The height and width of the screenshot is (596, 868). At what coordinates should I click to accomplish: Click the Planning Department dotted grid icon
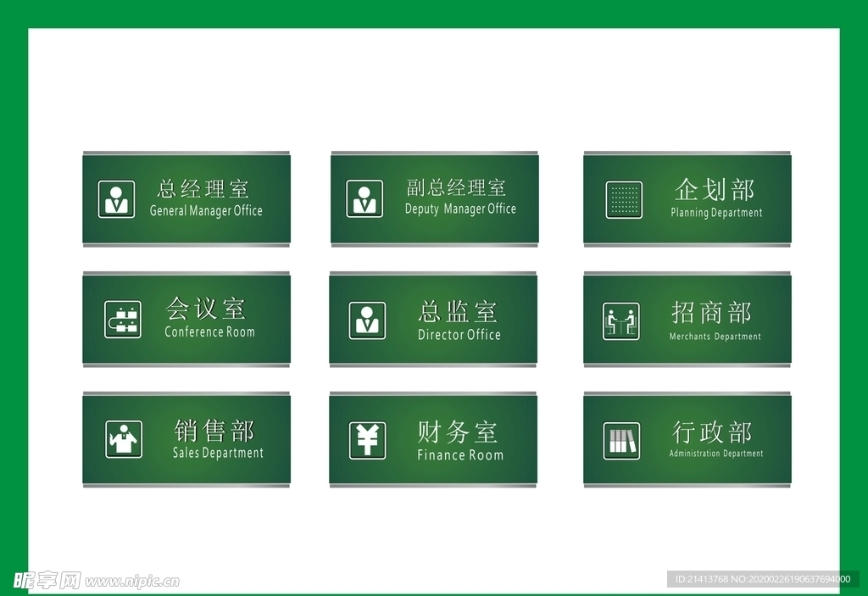coord(624,199)
